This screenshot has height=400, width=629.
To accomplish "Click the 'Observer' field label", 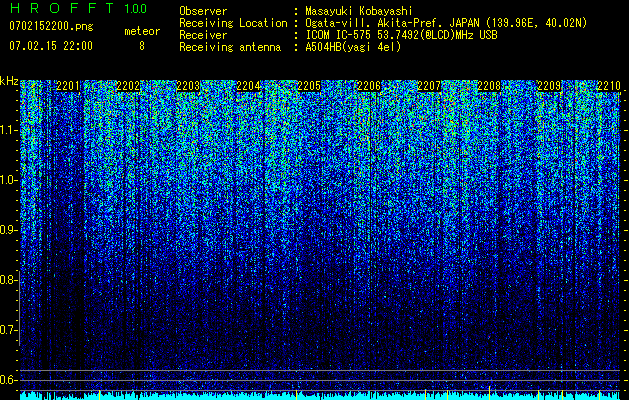I will click(x=203, y=11).
